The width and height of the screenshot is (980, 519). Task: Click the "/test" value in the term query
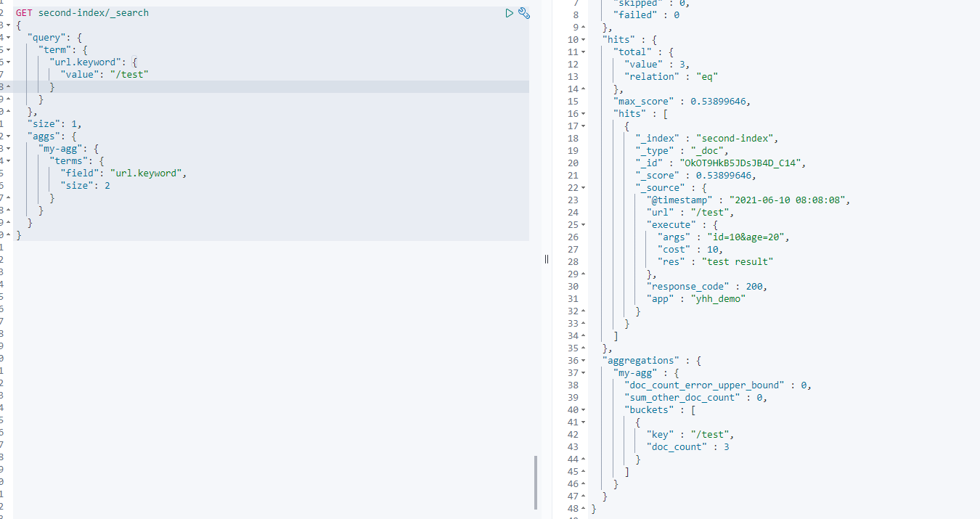tap(129, 74)
